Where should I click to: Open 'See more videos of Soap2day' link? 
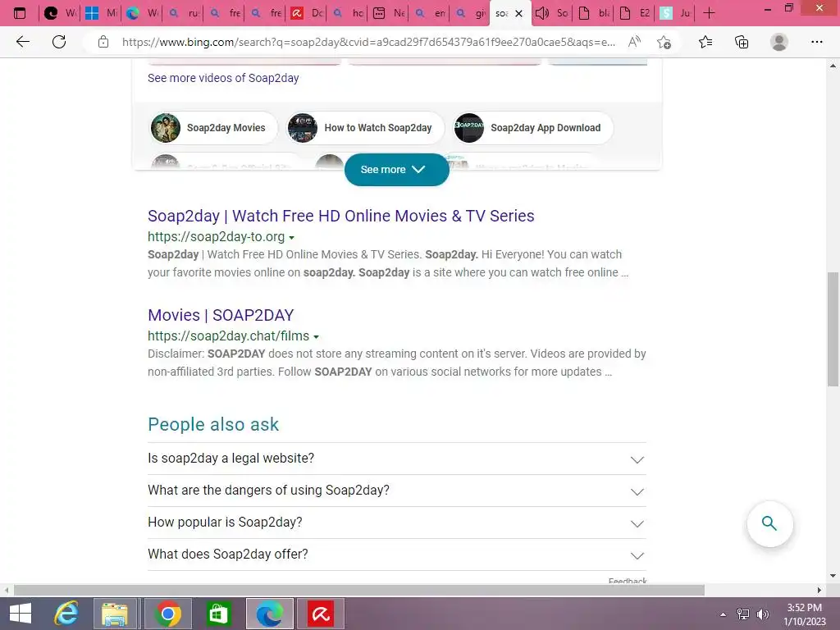(x=223, y=78)
